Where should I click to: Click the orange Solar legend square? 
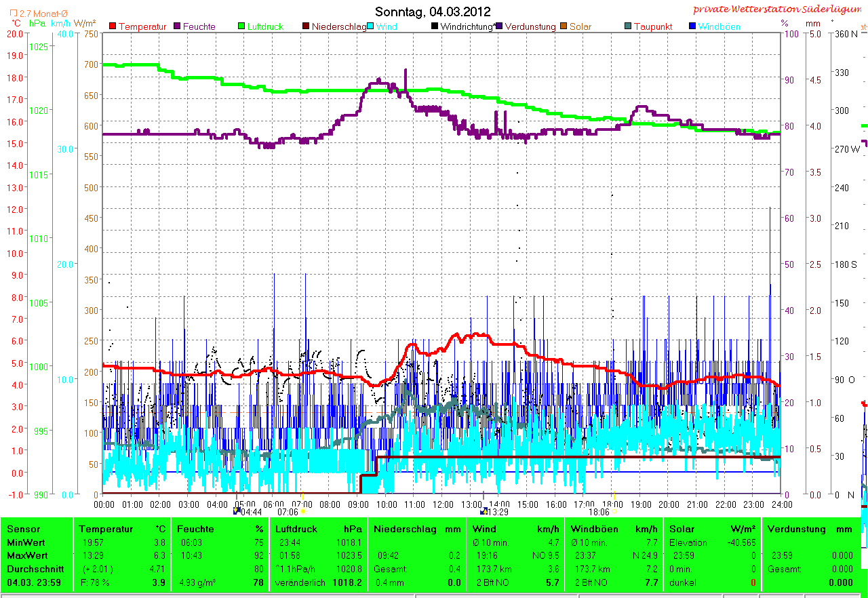click(564, 26)
